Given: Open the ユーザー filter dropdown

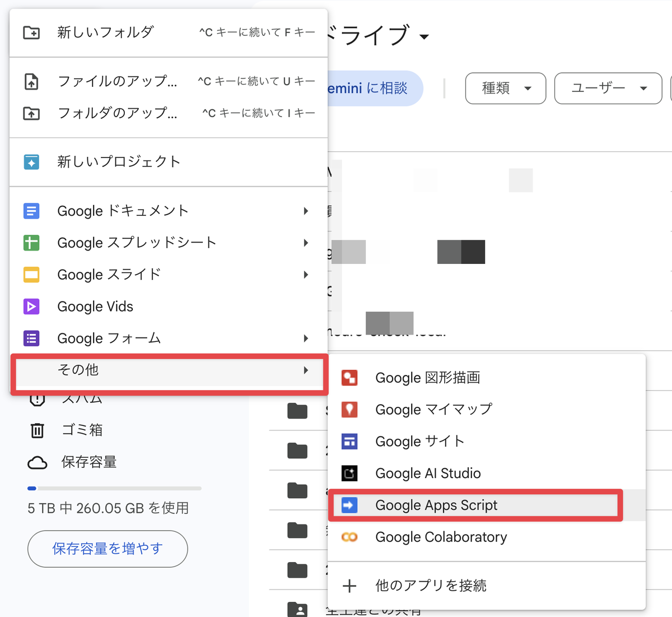Looking at the screenshot, I should 608,88.
